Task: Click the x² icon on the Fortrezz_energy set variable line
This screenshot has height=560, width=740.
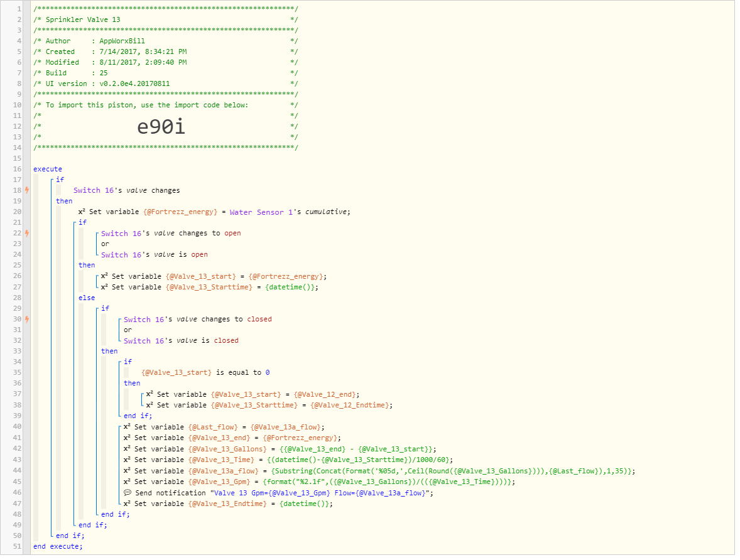Action: [82, 212]
